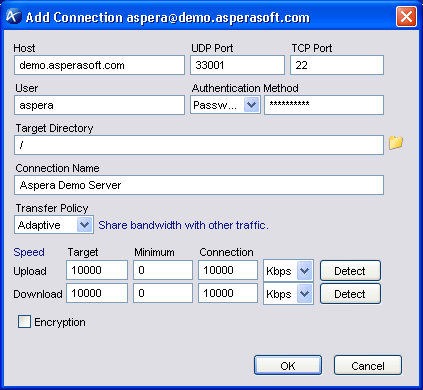This screenshot has height=390, width=423.
Task: Open the Target Directory folder browser
Action: tap(396, 143)
